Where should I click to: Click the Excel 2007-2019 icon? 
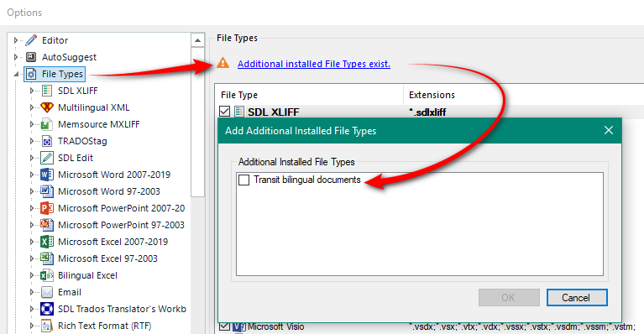47,242
